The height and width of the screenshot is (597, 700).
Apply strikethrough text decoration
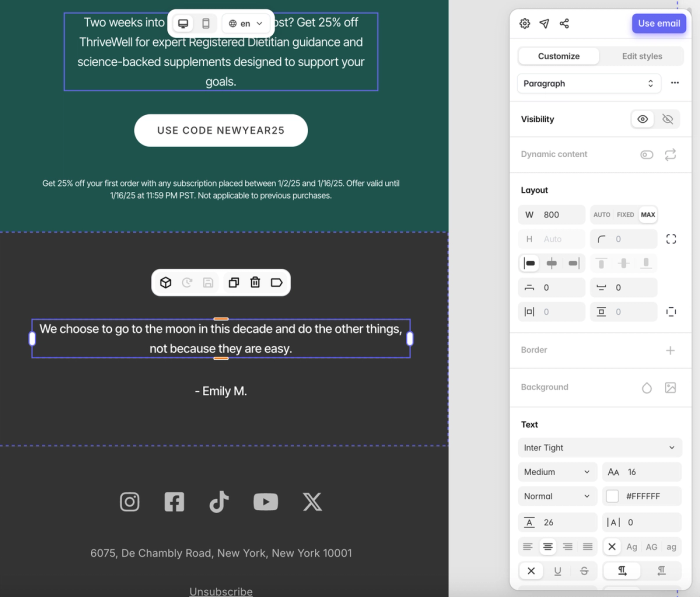(x=584, y=571)
